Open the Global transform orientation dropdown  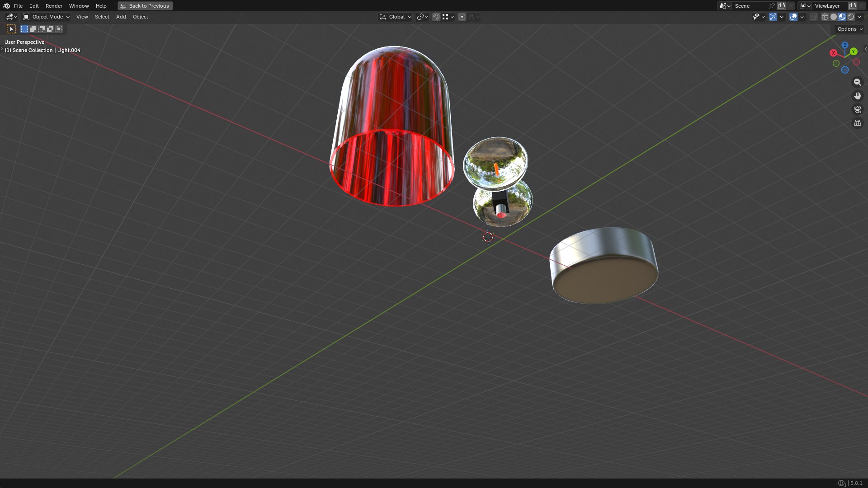click(396, 17)
